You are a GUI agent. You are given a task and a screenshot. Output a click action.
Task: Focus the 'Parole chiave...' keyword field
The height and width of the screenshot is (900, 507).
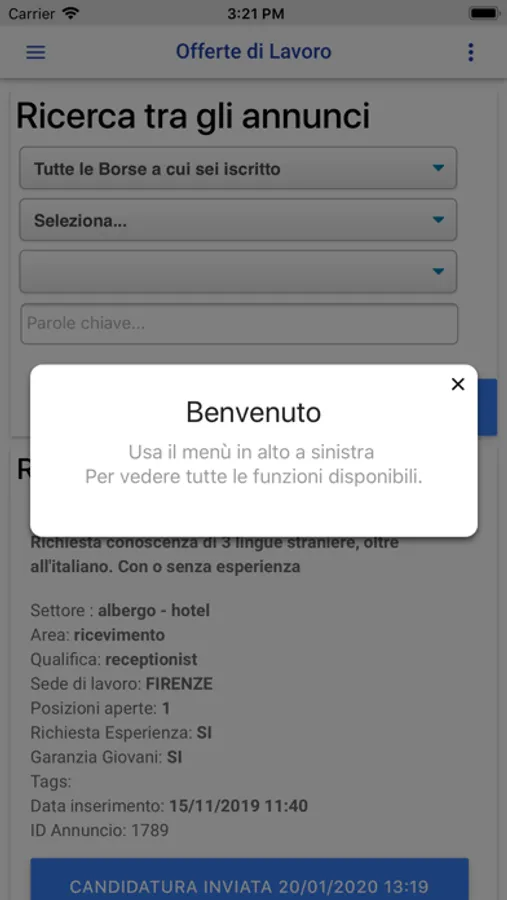[239, 323]
